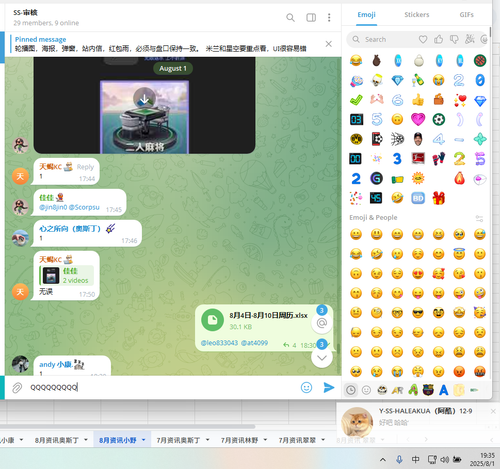Insert the champagne bottle emoji
Viewport: 500px width, 469px height.
point(418,80)
